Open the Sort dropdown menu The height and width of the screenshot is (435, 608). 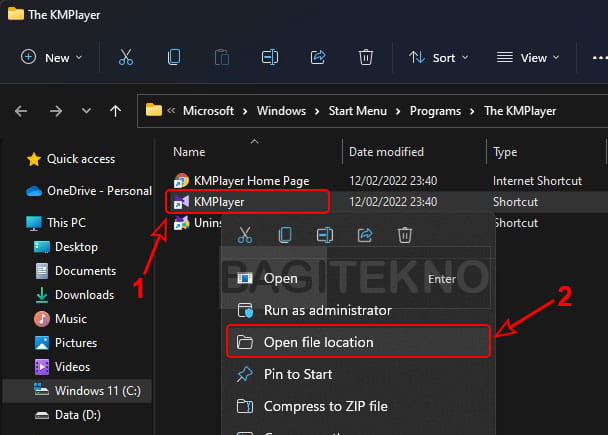pos(439,58)
